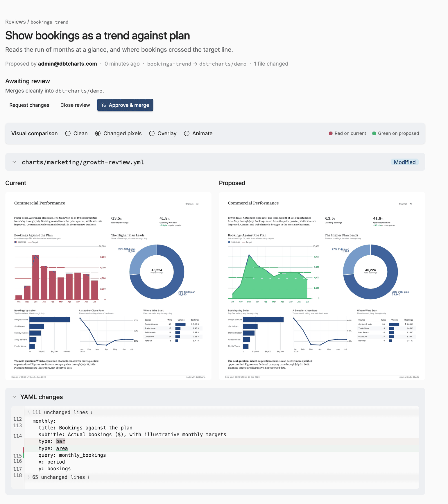Open the Current dashboard preview image
The height and width of the screenshot is (504, 448).
[x=108, y=286]
